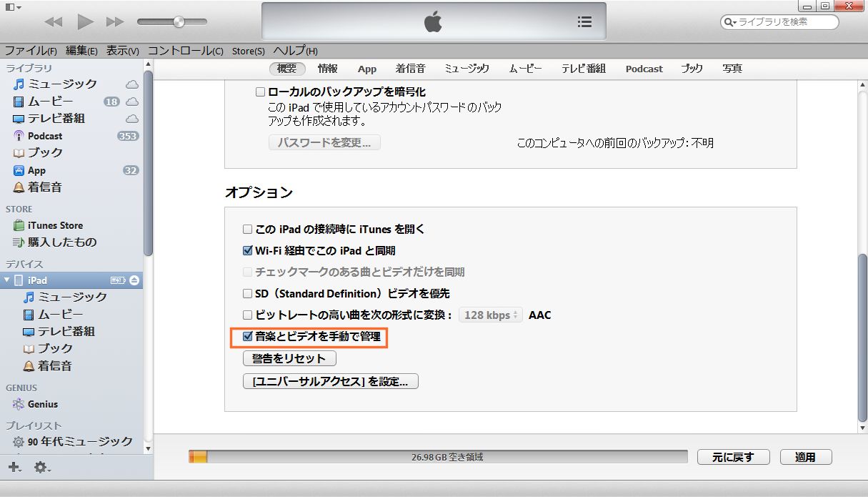Image resolution: width=868 pixels, height=497 pixels.
Task: Click the eject icon next to iPad
Action: tap(134, 280)
